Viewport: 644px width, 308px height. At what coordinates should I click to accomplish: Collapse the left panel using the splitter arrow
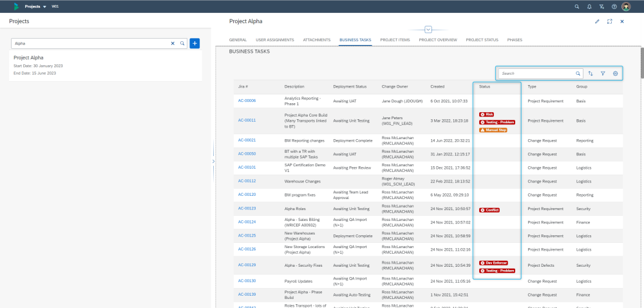click(x=213, y=161)
